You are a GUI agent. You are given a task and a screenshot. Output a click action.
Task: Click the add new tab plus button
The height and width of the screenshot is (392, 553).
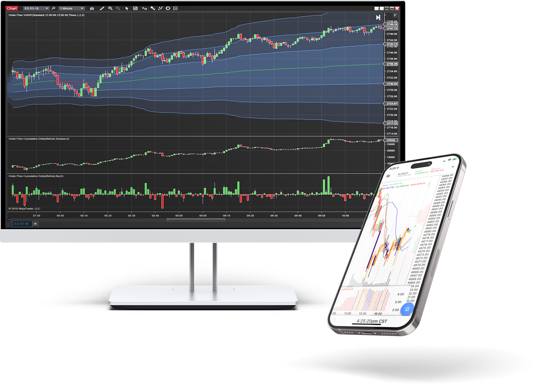(35, 224)
